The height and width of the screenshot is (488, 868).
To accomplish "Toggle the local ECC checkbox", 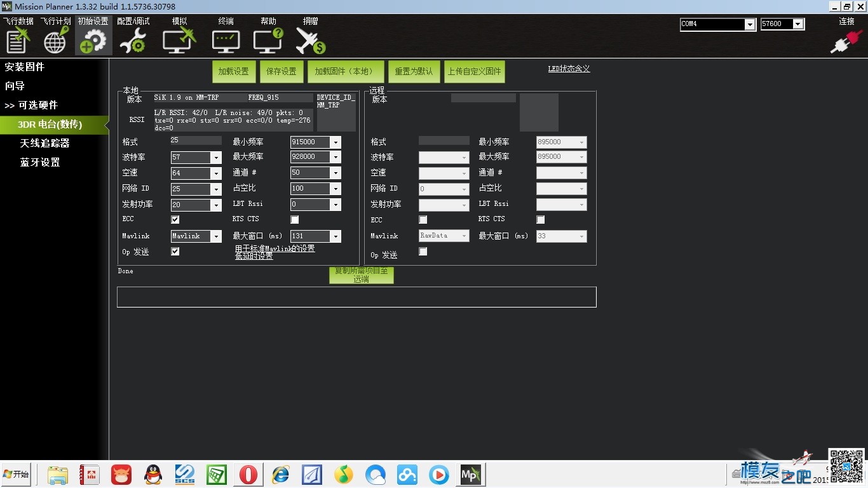I will pos(175,219).
